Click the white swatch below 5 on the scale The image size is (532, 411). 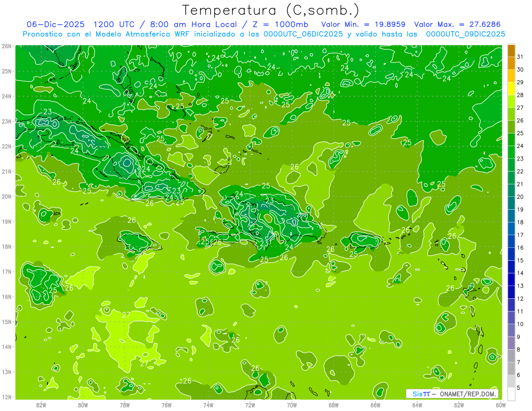coord(511,394)
